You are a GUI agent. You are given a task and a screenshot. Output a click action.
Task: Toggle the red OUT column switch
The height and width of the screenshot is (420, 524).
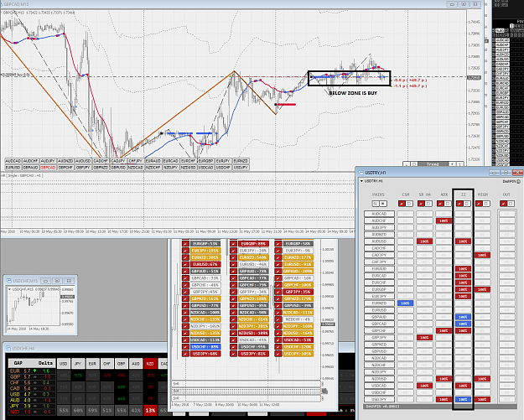pyautogui.click(x=503, y=204)
